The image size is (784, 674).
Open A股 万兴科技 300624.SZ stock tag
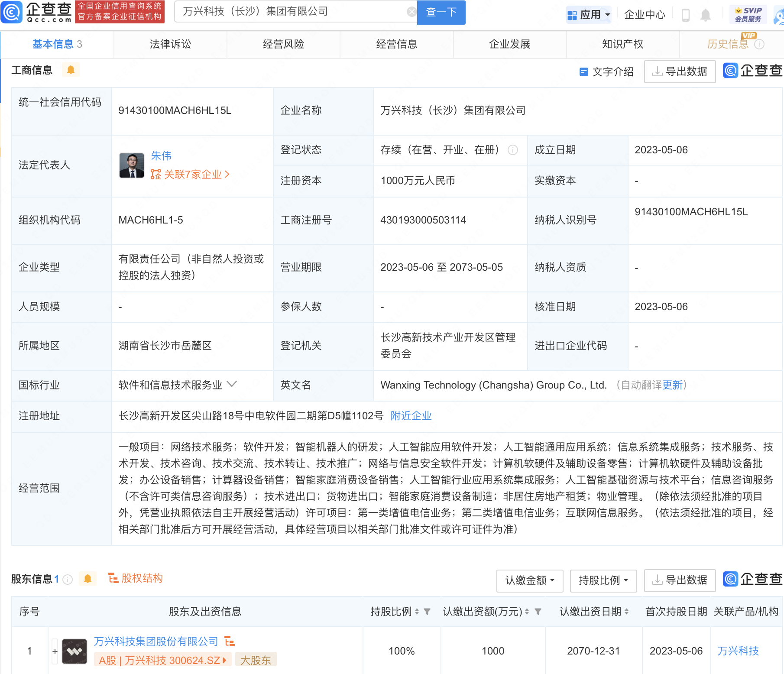(163, 660)
